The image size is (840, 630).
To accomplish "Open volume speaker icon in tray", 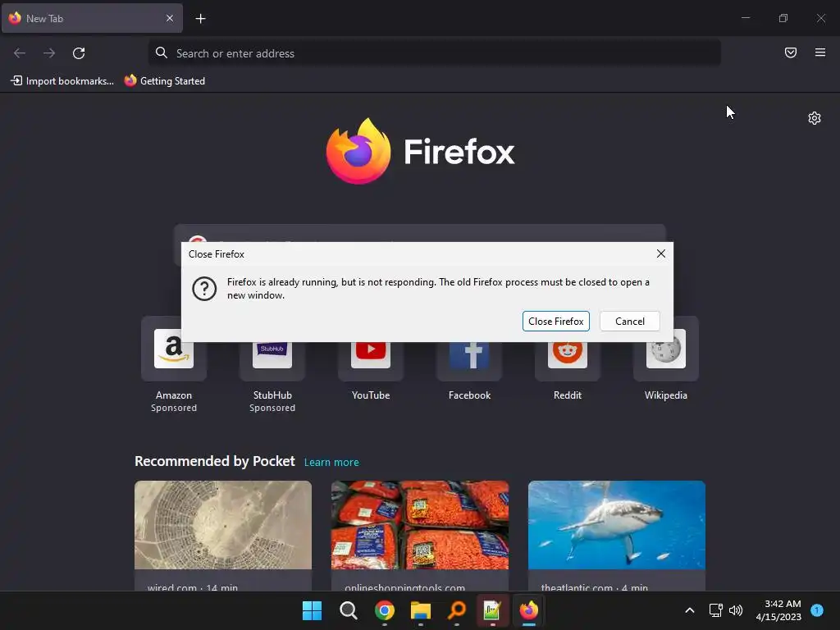I will [736, 610].
